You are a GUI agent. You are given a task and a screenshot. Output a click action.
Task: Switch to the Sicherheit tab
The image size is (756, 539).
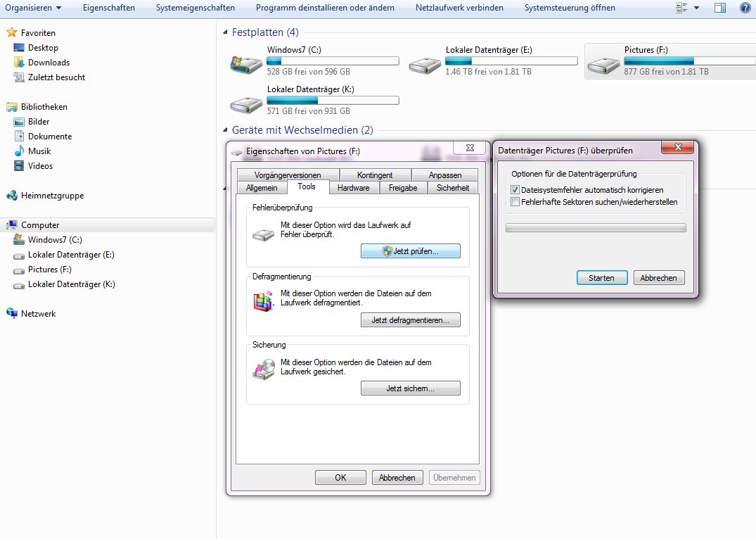(452, 188)
